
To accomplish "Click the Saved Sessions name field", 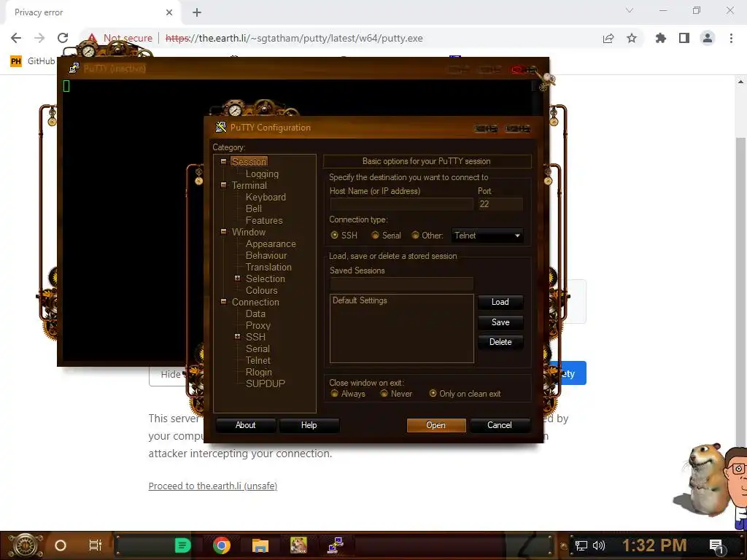I will coord(402,284).
